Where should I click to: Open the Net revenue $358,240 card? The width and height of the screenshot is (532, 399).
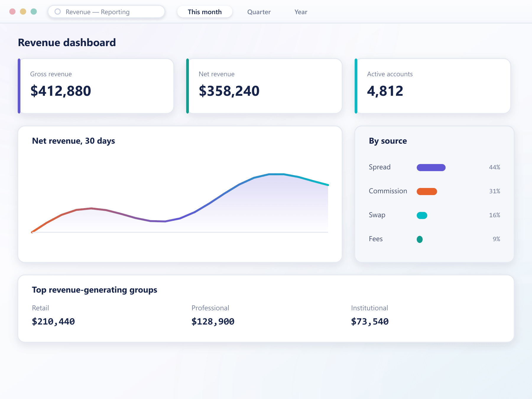(264, 86)
